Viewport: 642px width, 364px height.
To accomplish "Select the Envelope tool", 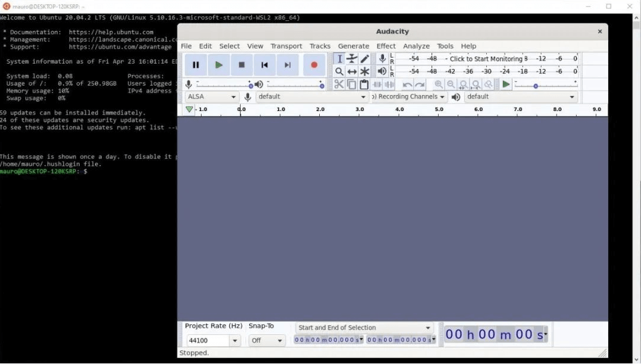I will pyautogui.click(x=352, y=59).
